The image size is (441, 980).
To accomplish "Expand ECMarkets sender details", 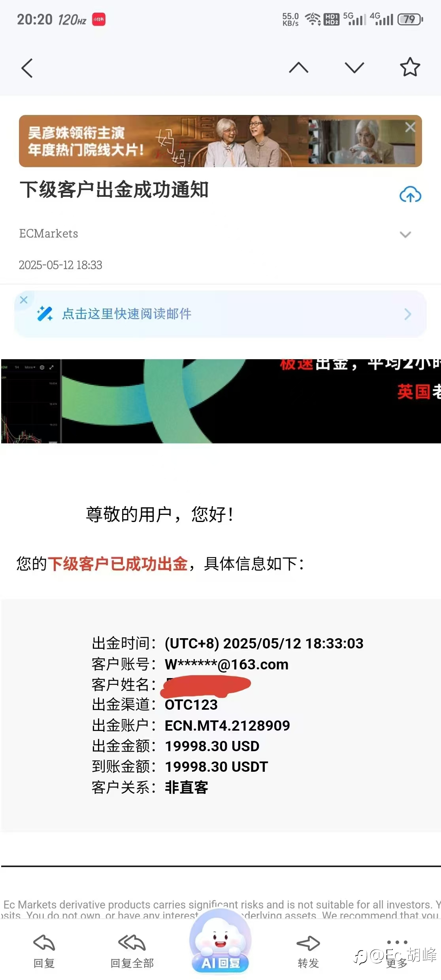I will pyautogui.click(x=405, y=234).
